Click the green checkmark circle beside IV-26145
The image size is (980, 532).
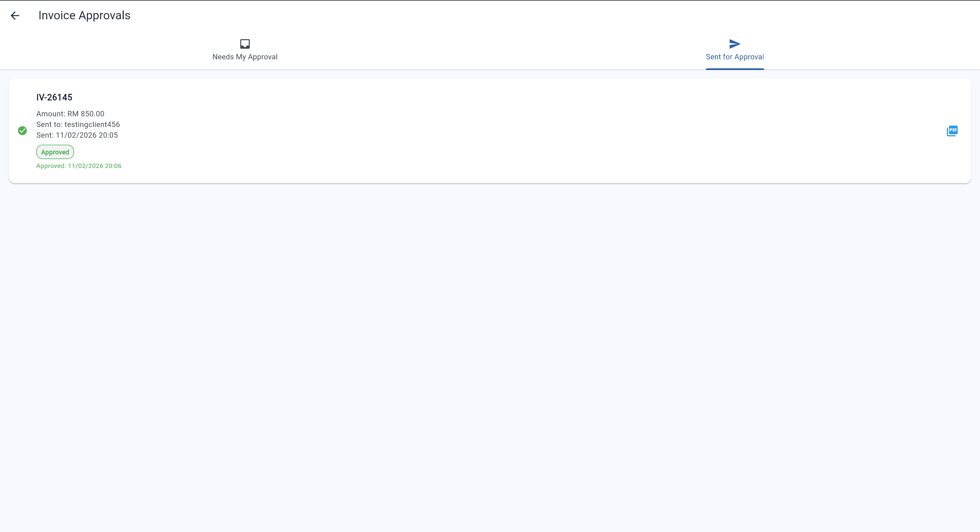22,131
